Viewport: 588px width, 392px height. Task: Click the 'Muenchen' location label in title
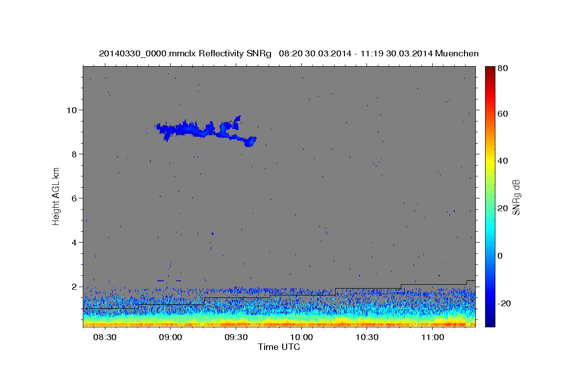tap(457, 53)
